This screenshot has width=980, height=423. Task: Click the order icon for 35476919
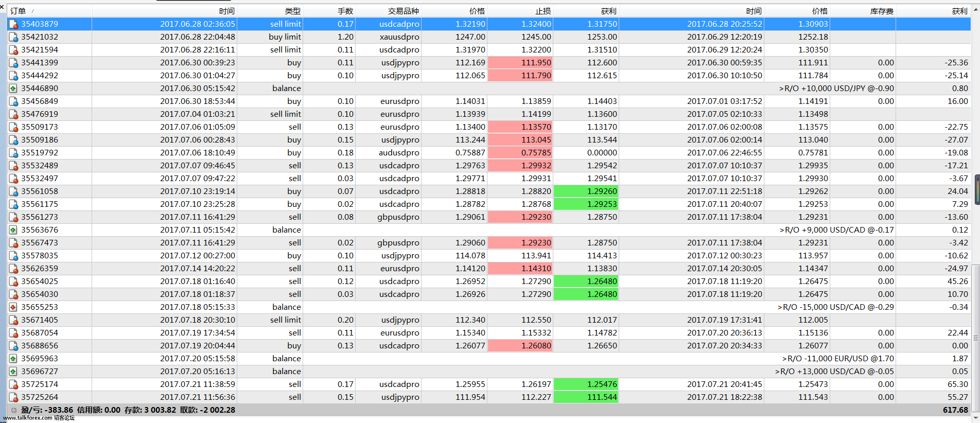(x=13, y=114)
